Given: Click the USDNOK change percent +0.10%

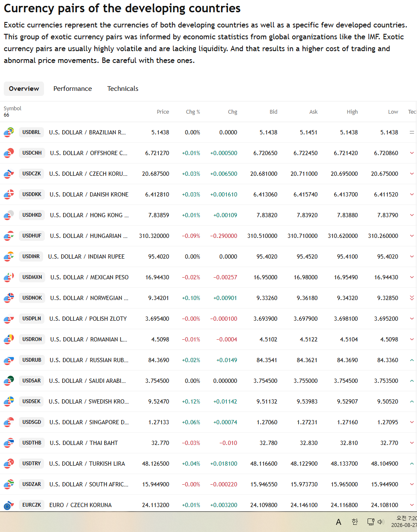Looking at the screenshot, I should coord(191,298).
